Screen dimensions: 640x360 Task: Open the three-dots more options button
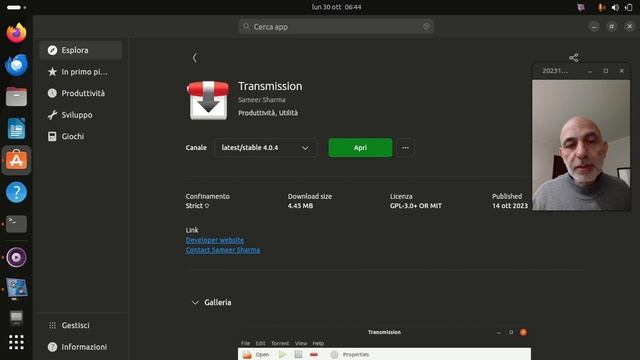click(x=405, y=148)
